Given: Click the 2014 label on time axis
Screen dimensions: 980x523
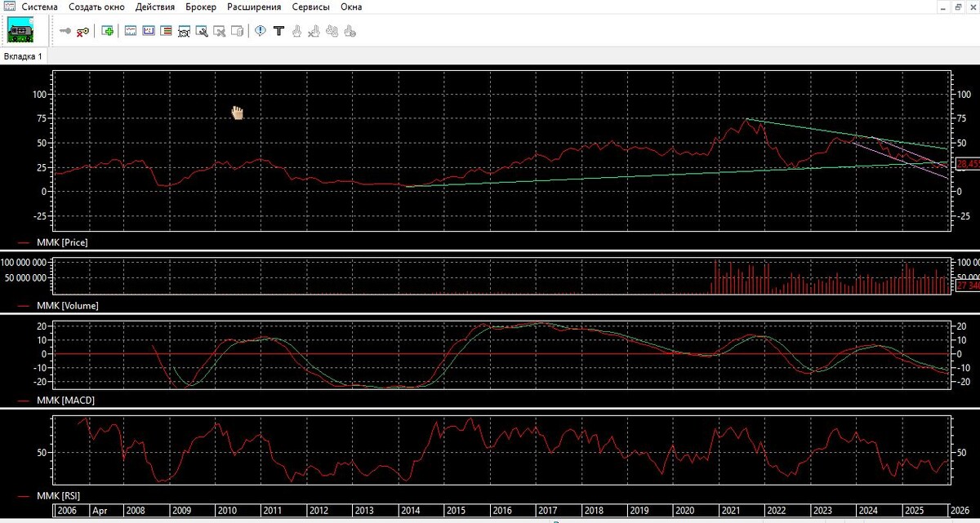Looking at the screenshot, I should (x=411, y=511).
